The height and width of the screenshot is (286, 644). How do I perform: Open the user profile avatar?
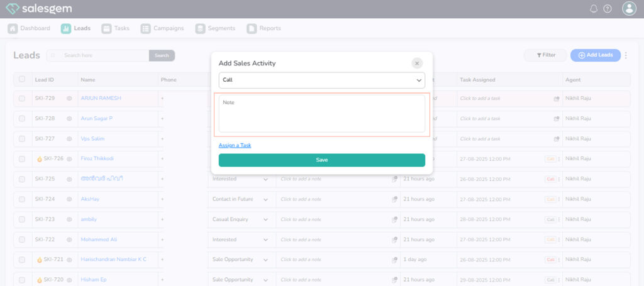(x=629, y=8)
